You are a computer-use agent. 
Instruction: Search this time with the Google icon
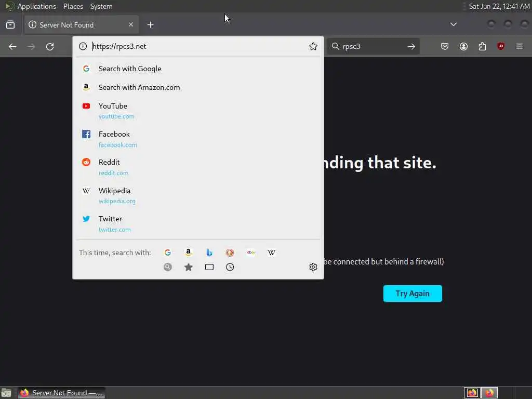coord(168,252)
